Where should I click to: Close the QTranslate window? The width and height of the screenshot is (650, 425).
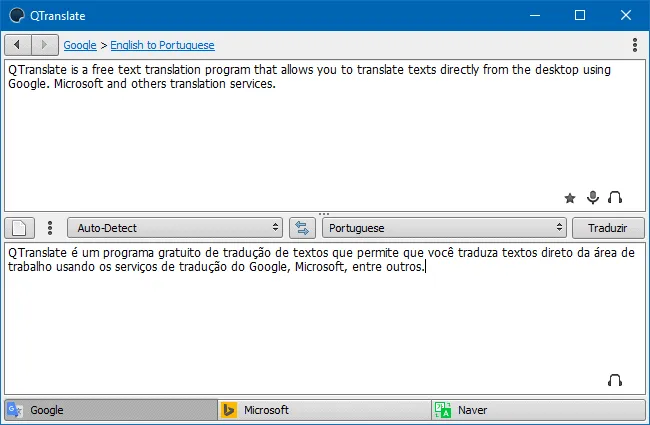[626, 15]
